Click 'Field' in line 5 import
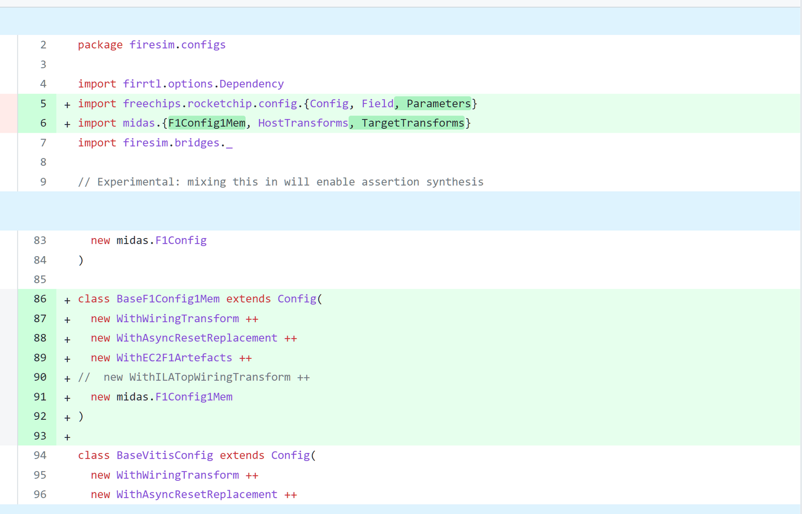This screenshot has height=514, width=812. pos(378,104)
